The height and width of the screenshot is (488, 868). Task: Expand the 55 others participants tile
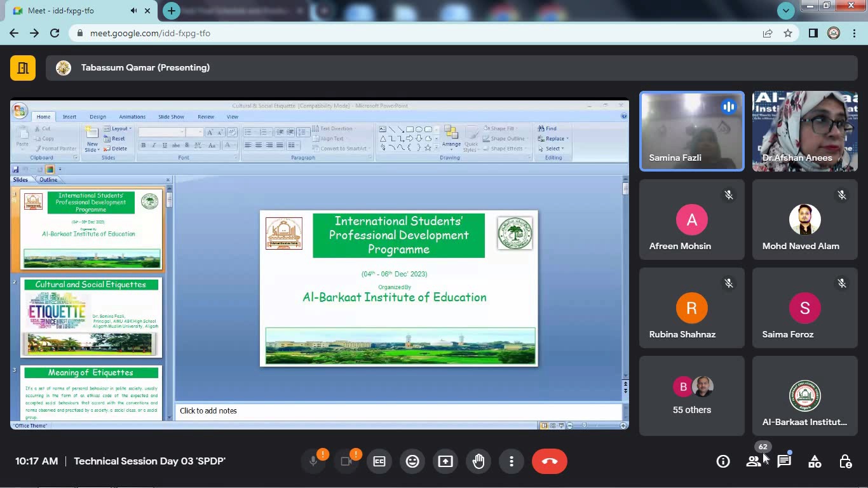click(691, 396)
